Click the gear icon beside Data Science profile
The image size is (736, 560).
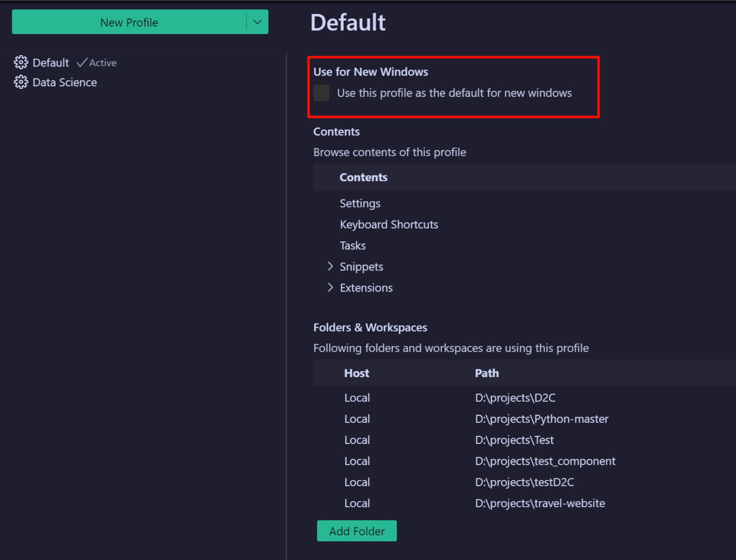(21, 82)
